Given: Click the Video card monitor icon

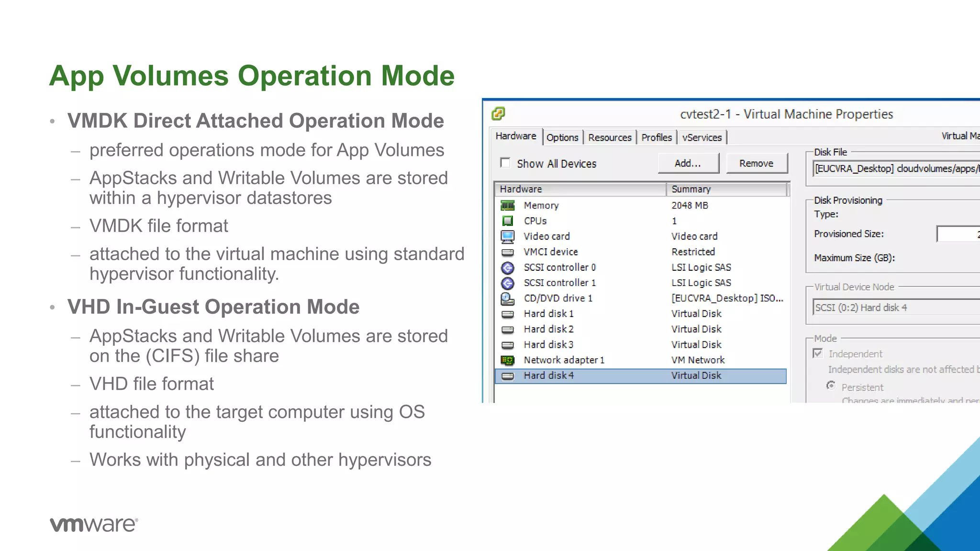Looking at the screenshot, I should pos(507,236).
